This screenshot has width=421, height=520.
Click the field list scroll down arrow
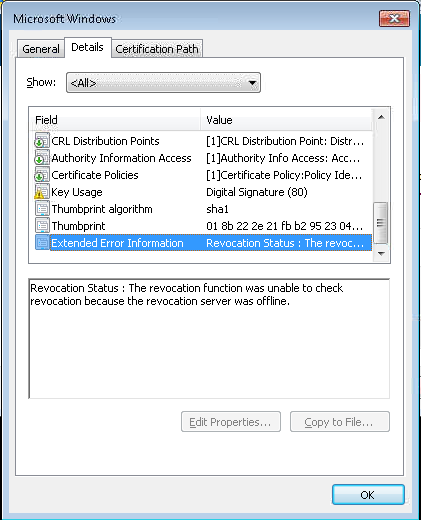381,254
